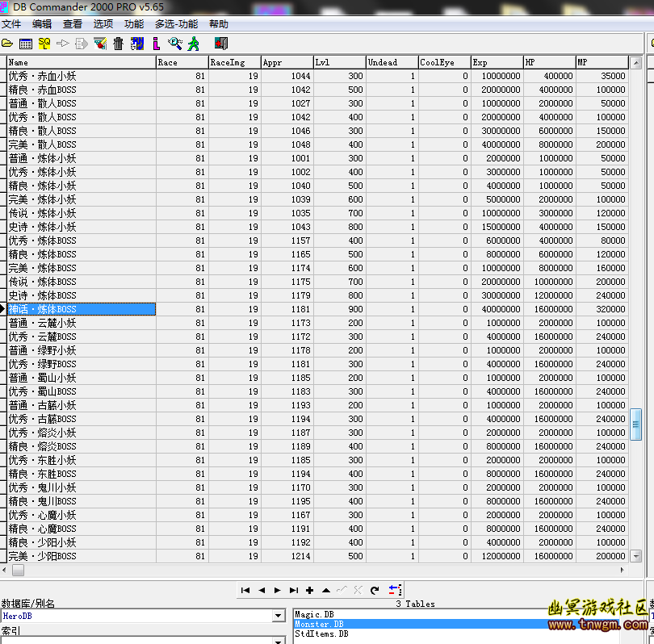
Task: Go to next record in navigator
Action: (x=278, y=590)
